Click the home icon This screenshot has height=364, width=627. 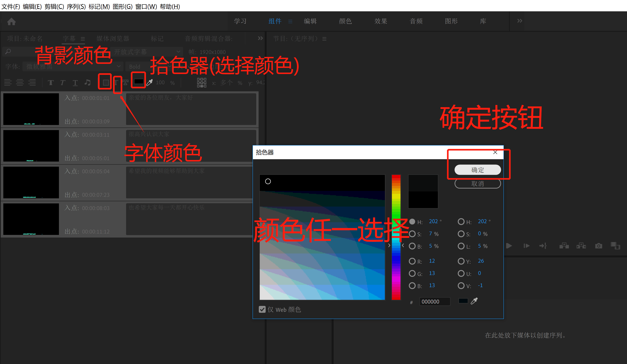pos(11,22)
